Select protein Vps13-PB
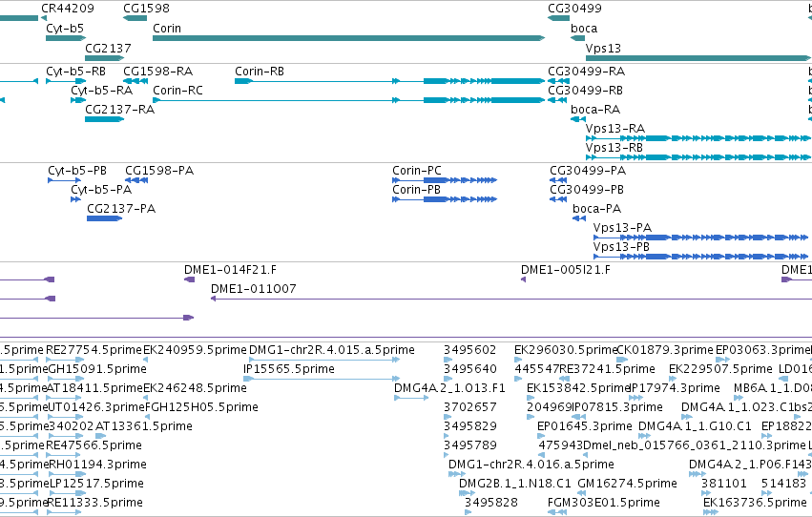Viewport: 812px width, 517px height. pos(700,257)
